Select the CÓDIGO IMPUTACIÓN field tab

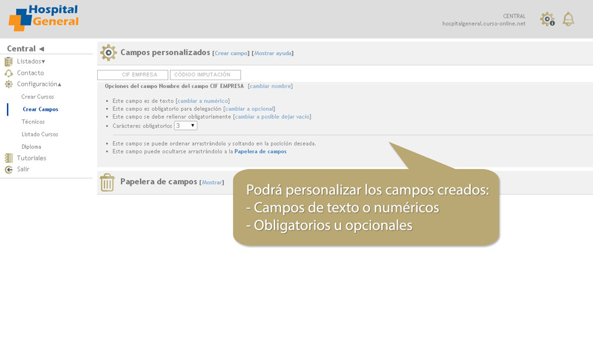205,75
